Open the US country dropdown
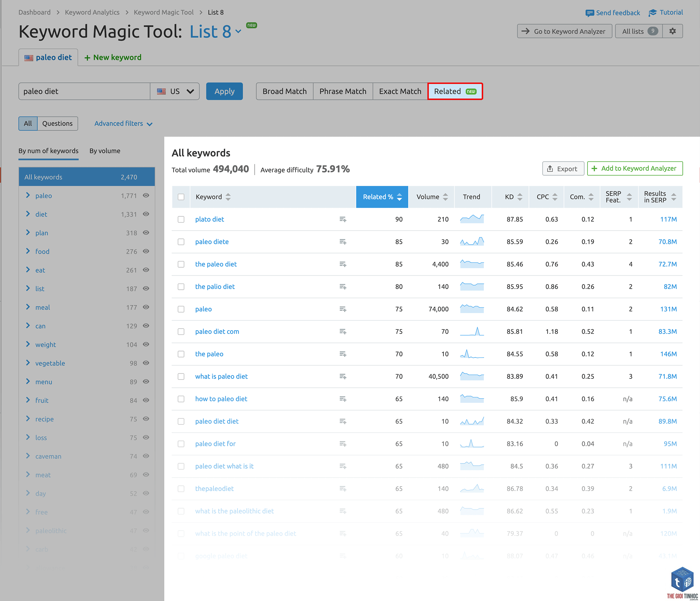 175,91
